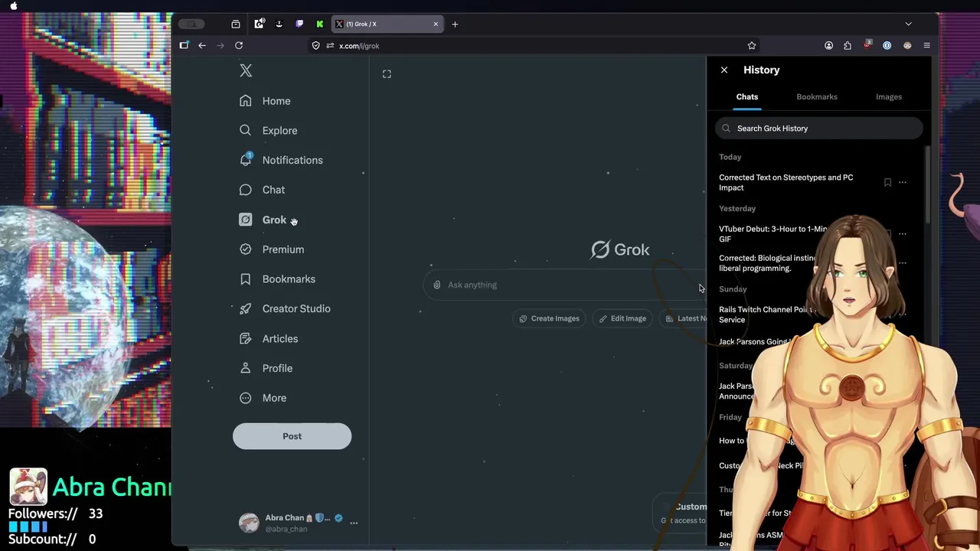This screenshot has width=980, height=551.
Task: Click the Search Grok History field
Action: click(819, 129)
